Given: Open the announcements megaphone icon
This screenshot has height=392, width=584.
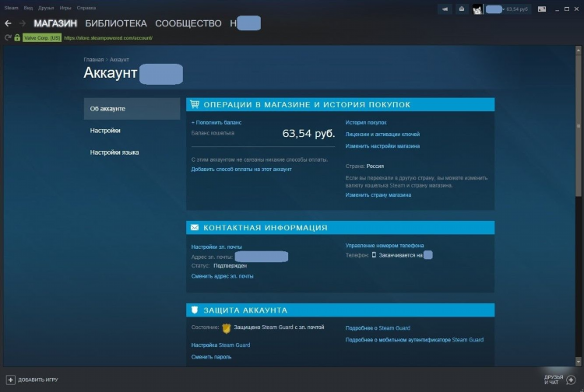Looking at the screenshot, I should click(x=445, y=9).
